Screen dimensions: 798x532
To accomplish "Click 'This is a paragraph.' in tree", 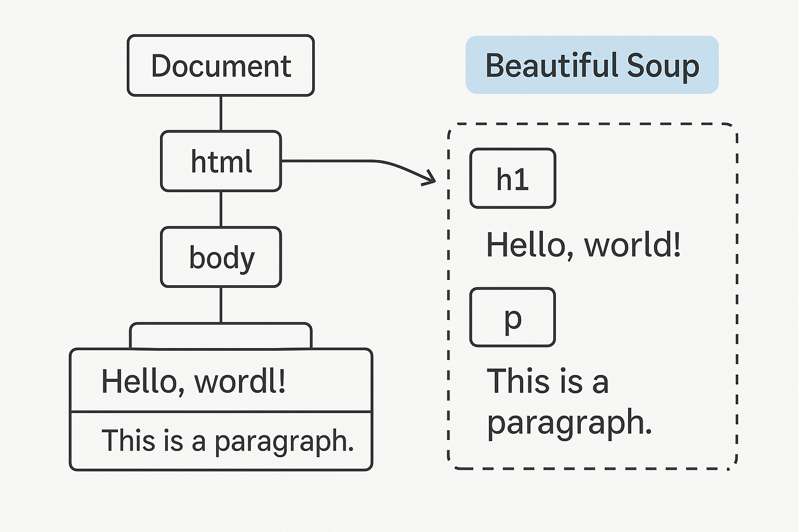I will coord(228,442).
